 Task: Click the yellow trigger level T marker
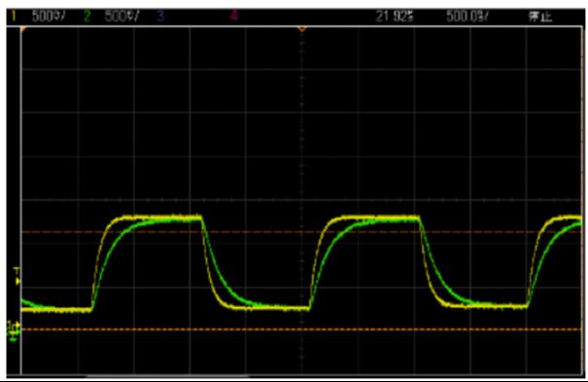17,277
